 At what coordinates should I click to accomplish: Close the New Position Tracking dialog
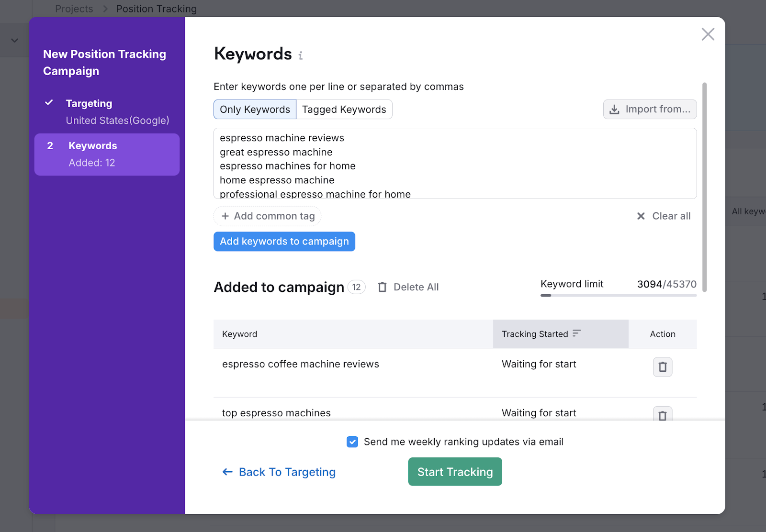pos(708,34)
